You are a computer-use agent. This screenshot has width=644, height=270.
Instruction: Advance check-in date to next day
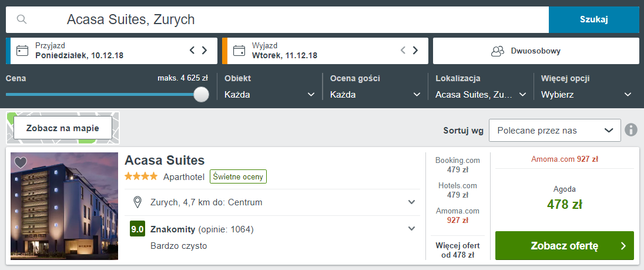204,51
